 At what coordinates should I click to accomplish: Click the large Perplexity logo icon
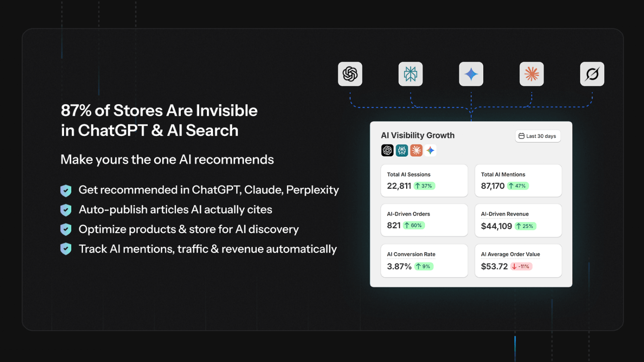point(410,74)
